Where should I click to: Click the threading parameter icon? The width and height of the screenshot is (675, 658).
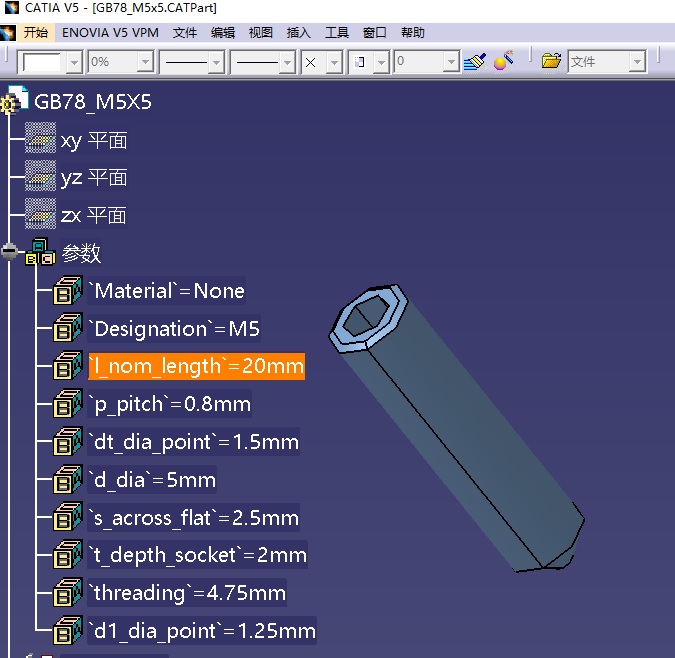68,593
